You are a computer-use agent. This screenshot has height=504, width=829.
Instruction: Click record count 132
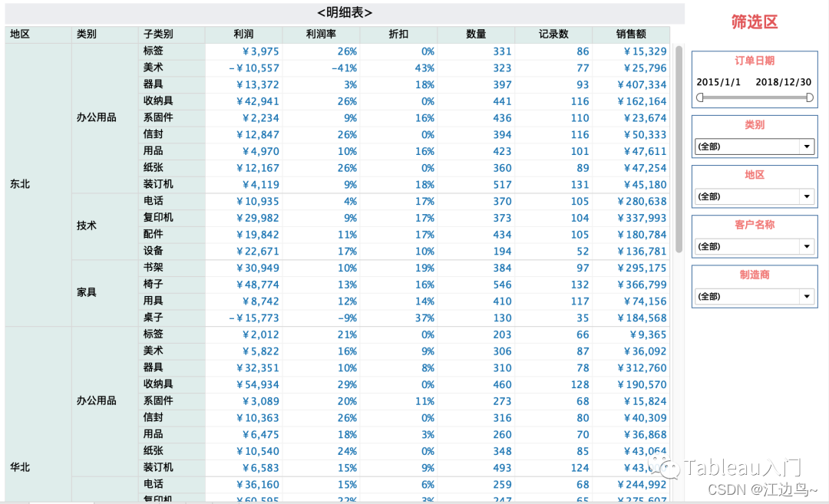(580, 285)
